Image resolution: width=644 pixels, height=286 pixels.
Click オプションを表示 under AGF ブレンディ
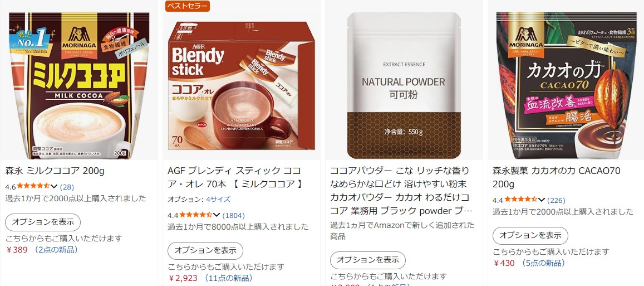point(205,251)
